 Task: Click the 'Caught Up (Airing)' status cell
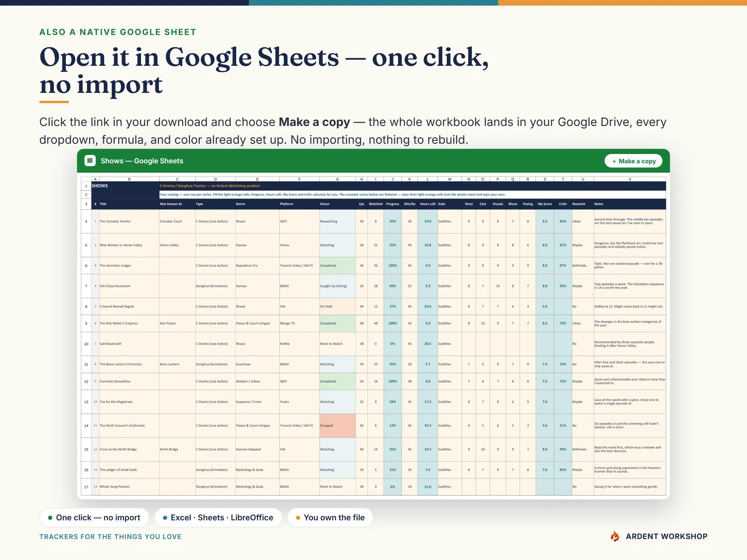(x=338, y=286)
